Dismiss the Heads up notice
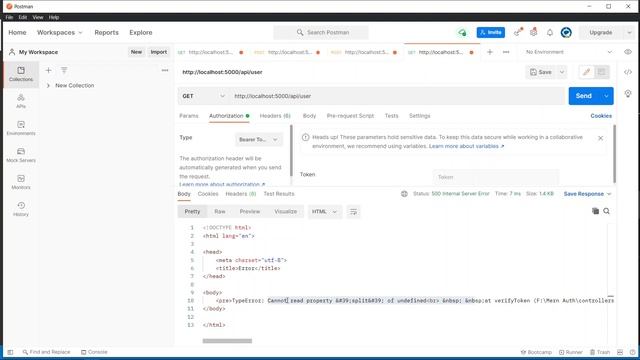 600,138
